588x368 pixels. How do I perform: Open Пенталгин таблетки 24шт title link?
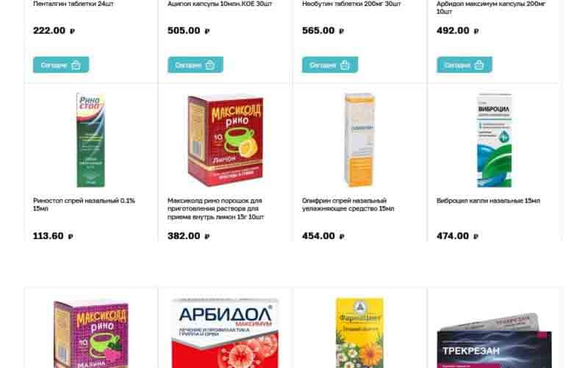click(x=73, y=4)
